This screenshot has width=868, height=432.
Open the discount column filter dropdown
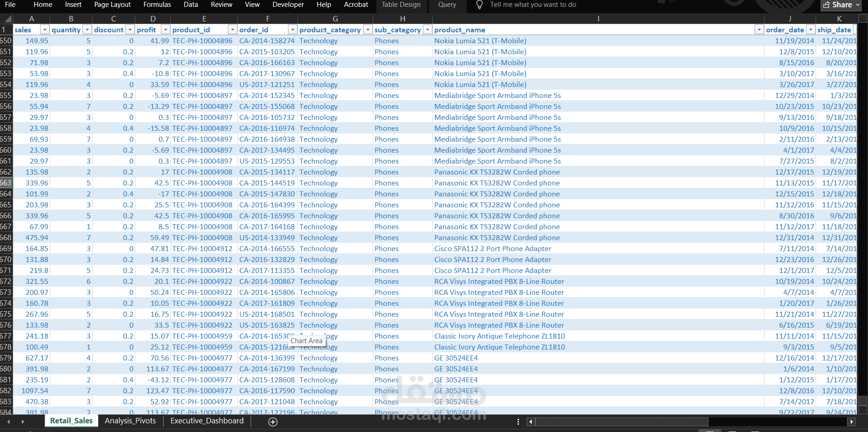pyautogui.click(x=130, y=30)
